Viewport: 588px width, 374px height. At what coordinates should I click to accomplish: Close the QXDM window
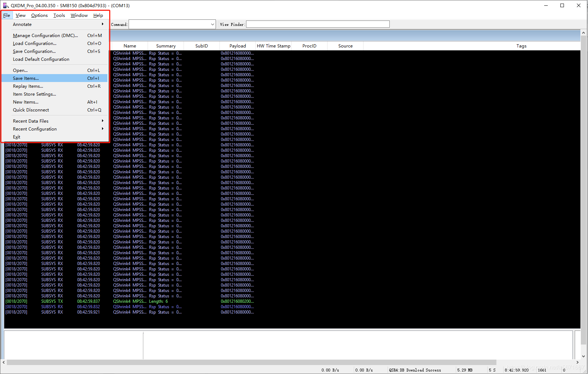(579, 5)
